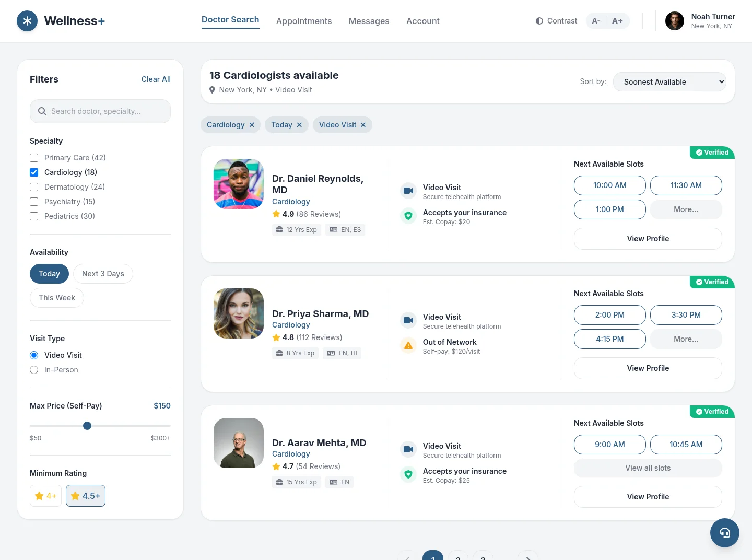Click the location pin icon near New York, NY

coord(213,89)
